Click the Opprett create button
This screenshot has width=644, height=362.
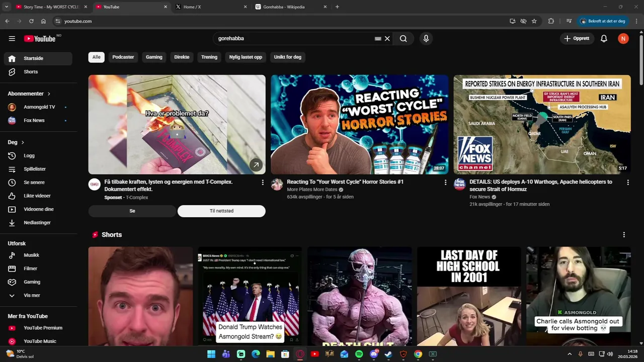577,38
